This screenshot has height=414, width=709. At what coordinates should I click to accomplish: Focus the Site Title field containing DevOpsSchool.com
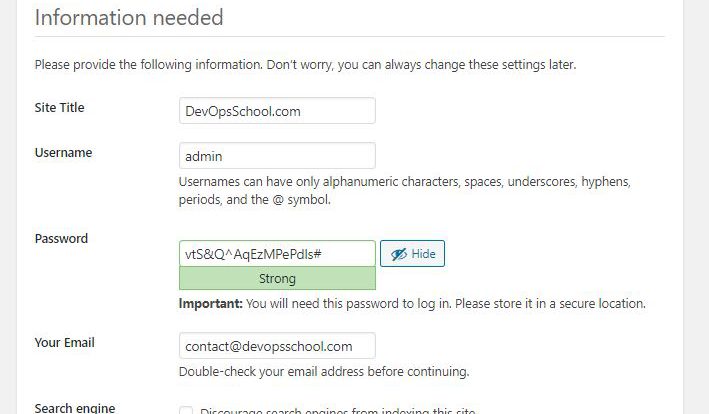coord(277,111)
